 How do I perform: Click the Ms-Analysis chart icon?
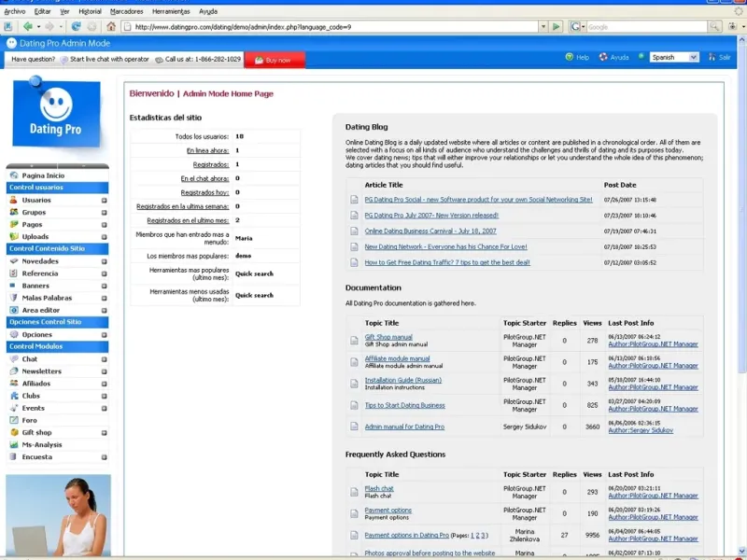pos(13,445)
